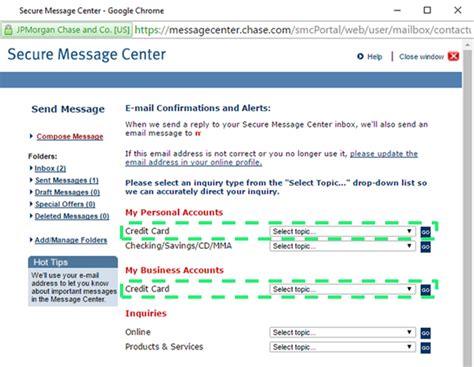Click the green padlock security icon

tap(8, 30)
